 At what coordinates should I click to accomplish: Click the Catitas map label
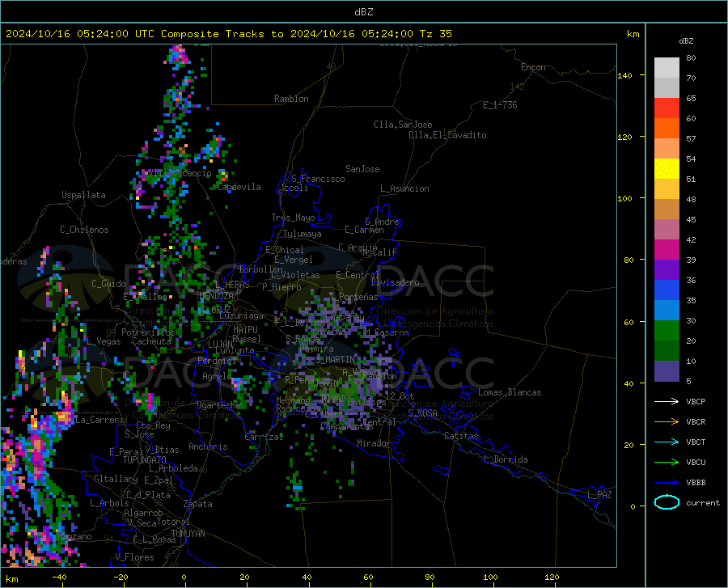pyautogui.click(x=461, y=436)
